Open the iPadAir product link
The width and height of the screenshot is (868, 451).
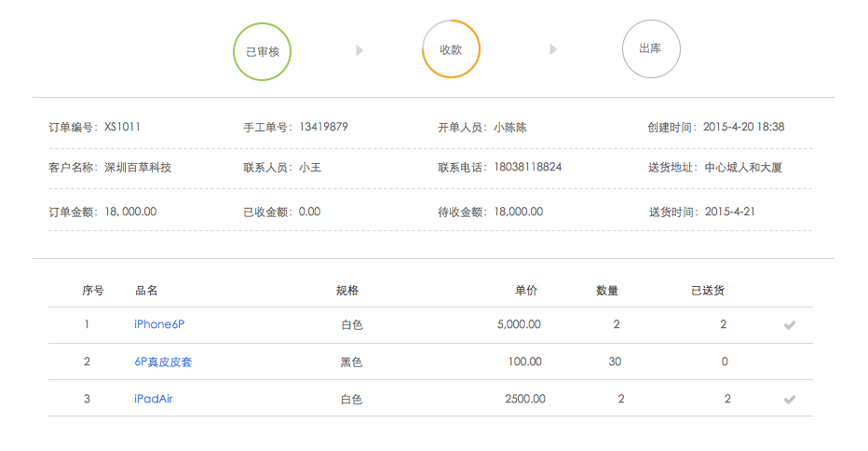coord(154,399)
